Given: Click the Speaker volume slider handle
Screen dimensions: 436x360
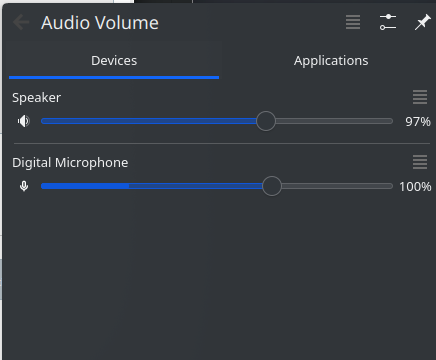Looking at the screenshot, I should [266, 121].
